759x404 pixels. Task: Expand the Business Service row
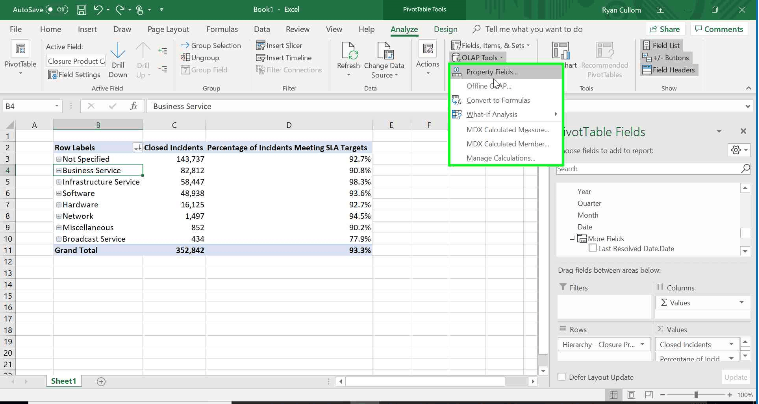click(x=59, y=171)
